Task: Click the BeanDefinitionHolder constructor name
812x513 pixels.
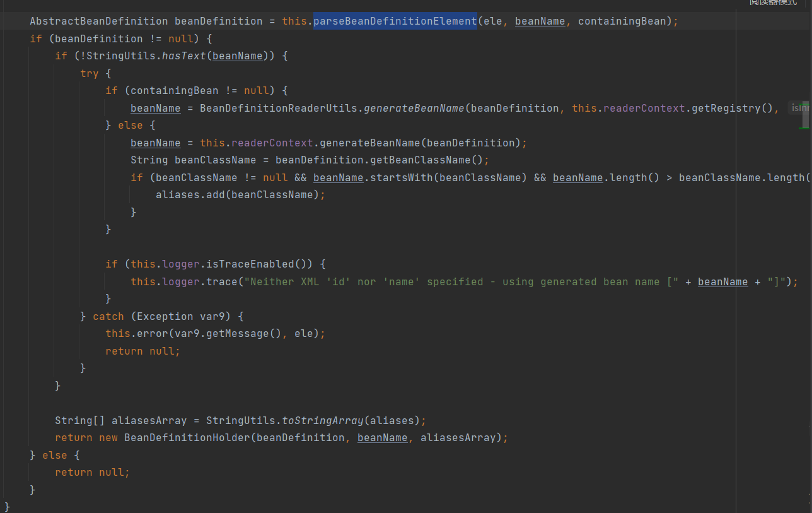Action: coord(187,437)
